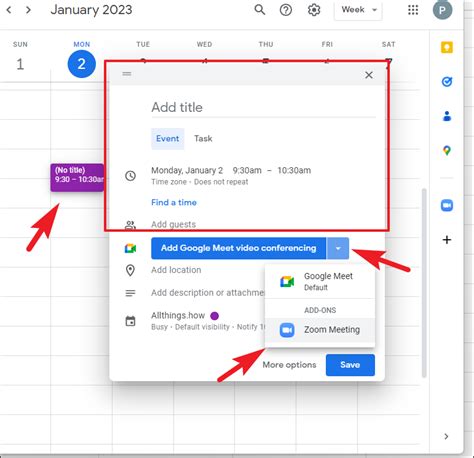Image resolution: width=474 pixels, height=458 pixels.
Task: Click the purple calendar color dot
Action: (215, 315)
